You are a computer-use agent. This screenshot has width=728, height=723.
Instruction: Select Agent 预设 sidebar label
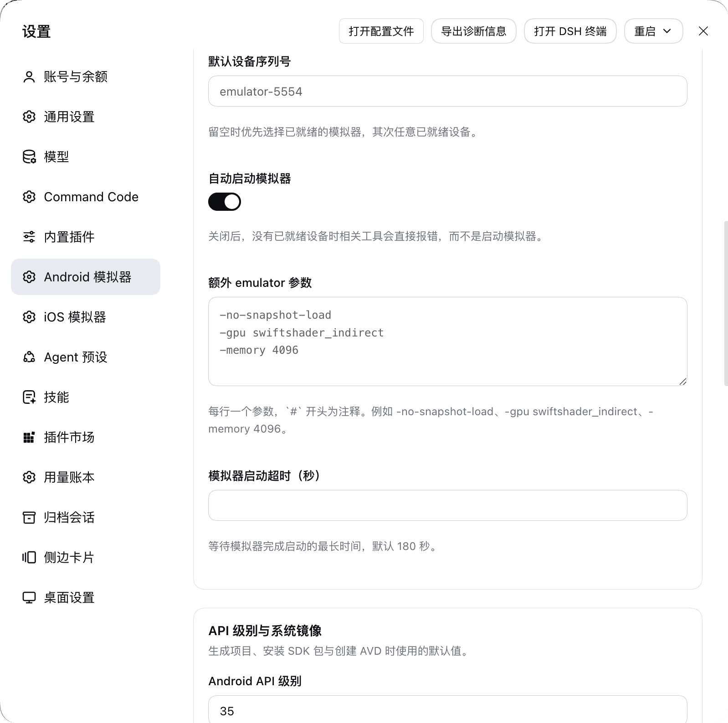(76, 357)
